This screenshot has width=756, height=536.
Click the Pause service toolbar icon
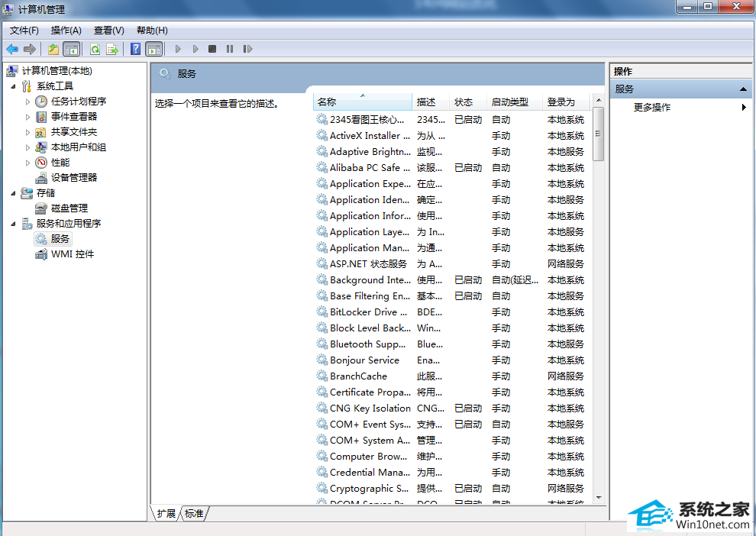[230, 49]
